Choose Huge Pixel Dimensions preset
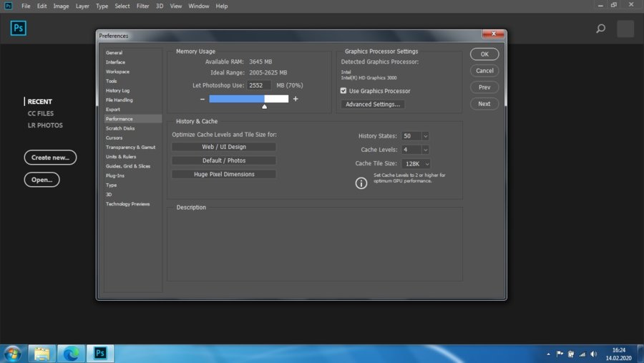This screenshot has width=644, height=363. coord(224,174)
